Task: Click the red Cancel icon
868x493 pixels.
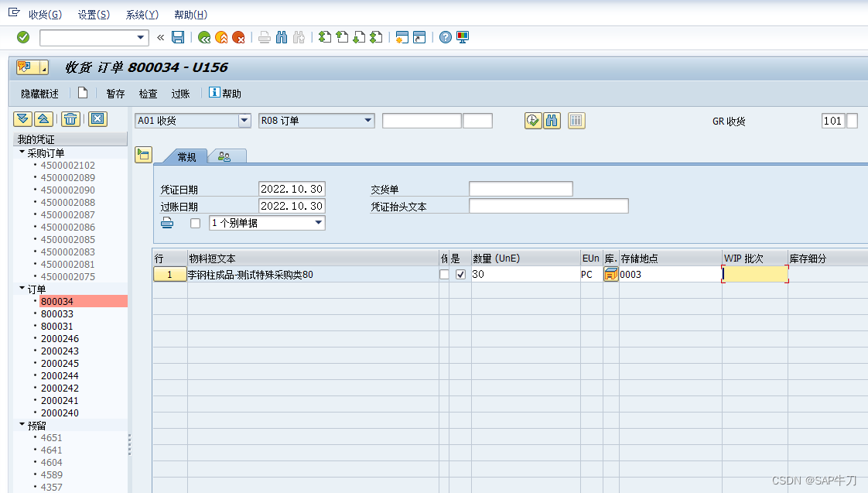Action: (238, 37)
